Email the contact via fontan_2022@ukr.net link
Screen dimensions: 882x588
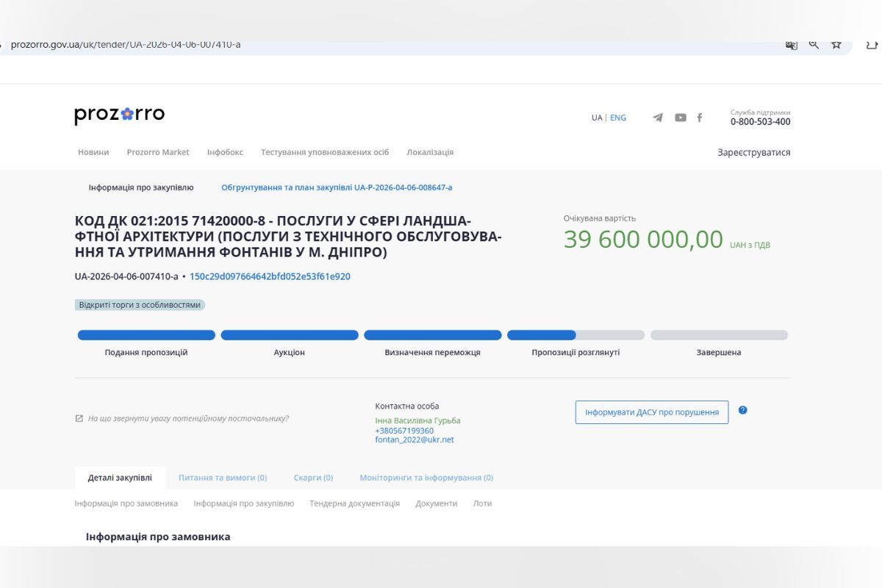pos(413,440)
